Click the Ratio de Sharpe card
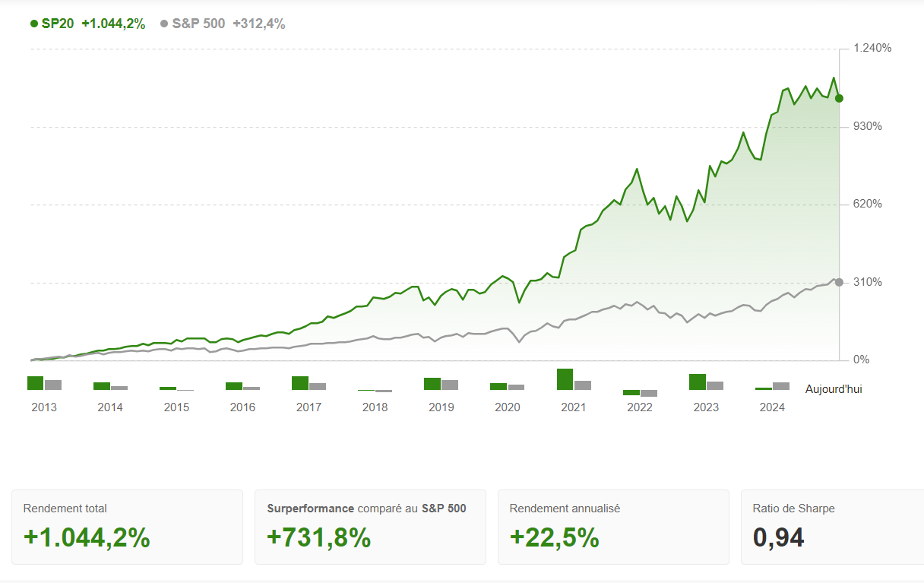This screenshot has height=583, width=924. (x=832, y=527)
